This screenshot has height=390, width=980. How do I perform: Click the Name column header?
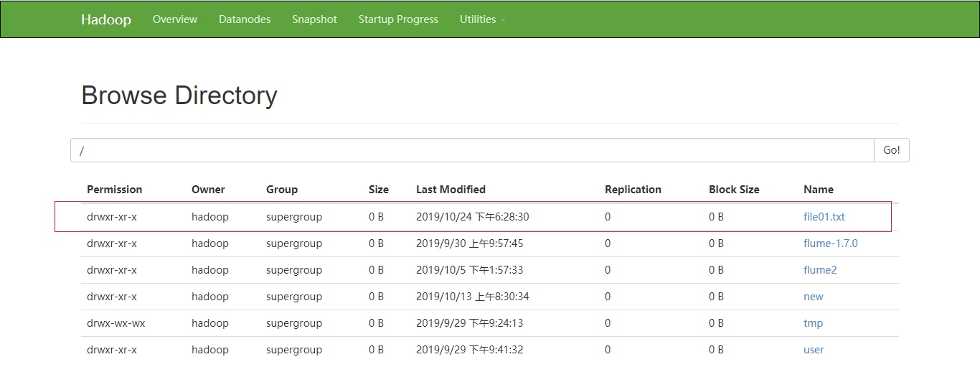coord(819,190)
